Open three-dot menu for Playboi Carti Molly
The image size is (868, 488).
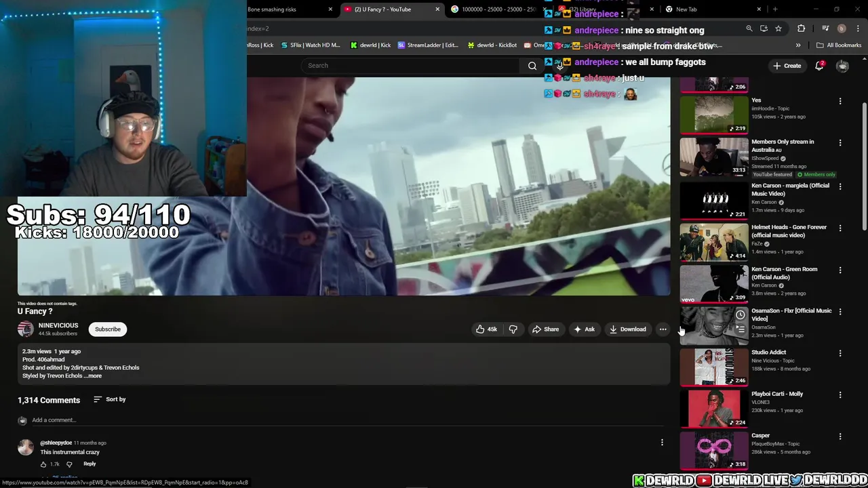click(x=840, y=394)
